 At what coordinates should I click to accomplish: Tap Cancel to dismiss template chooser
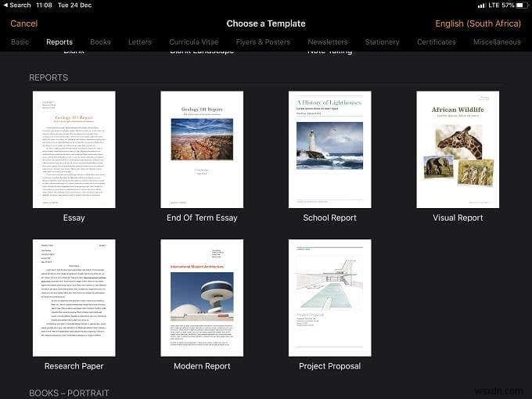23,23
